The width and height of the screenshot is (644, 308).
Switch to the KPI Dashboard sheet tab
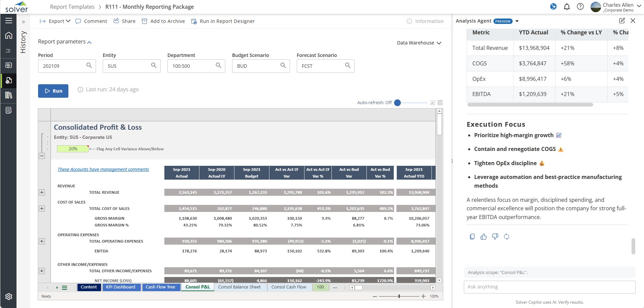click(x=121, y=287)
